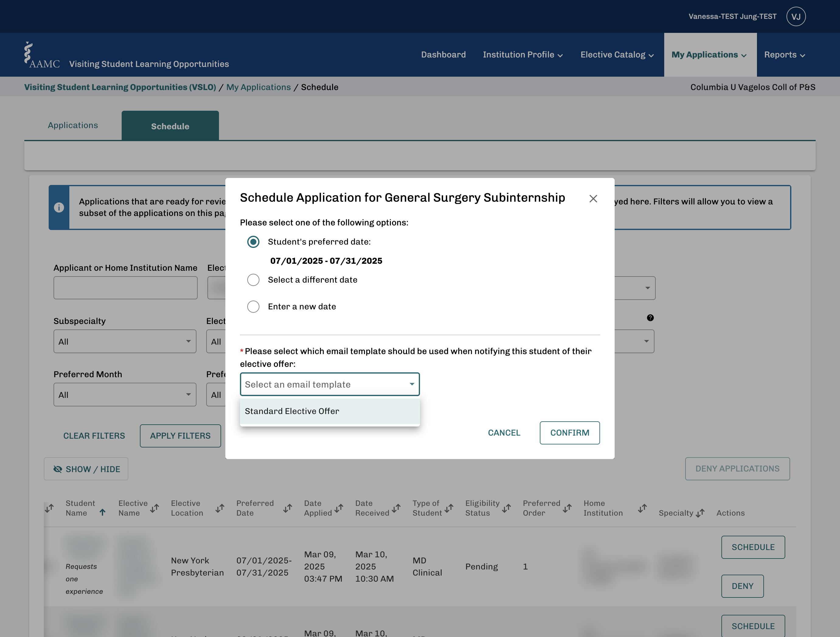Click the AAMC logo
The width and height of the screenshot is (840, 637).
[42, 55]
